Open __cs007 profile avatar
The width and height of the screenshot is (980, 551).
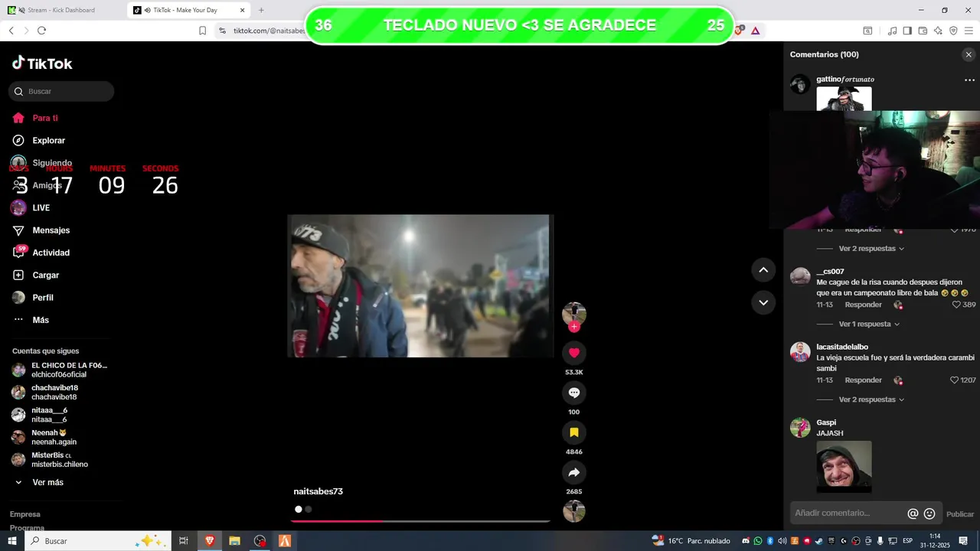tap(800, 276)
